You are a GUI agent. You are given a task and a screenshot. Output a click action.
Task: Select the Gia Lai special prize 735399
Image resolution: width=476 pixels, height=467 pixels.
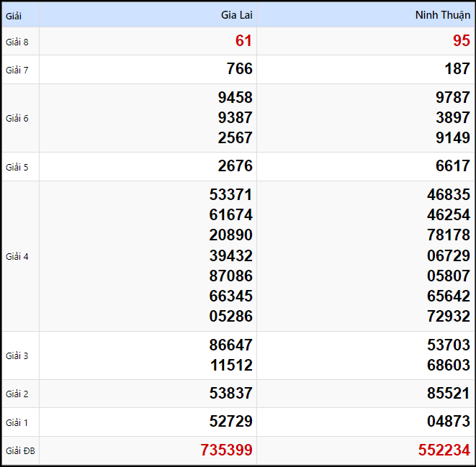(x=226, y=451)
